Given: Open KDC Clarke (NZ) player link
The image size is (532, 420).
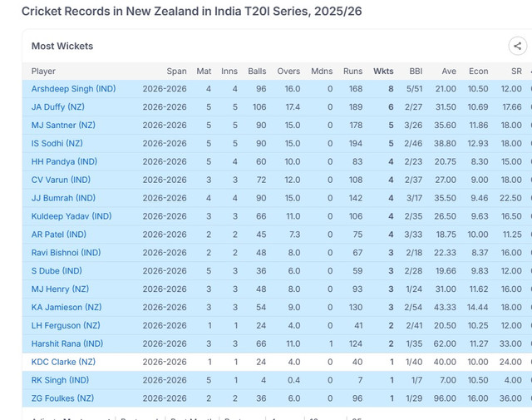Looking at the screenshot, I should click(x=63, y=363).
